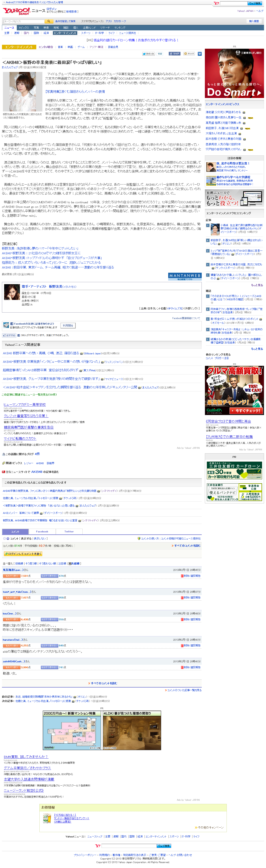
Task: Open the クルマ高額買取 Gulliver ad
Action: 234,390
